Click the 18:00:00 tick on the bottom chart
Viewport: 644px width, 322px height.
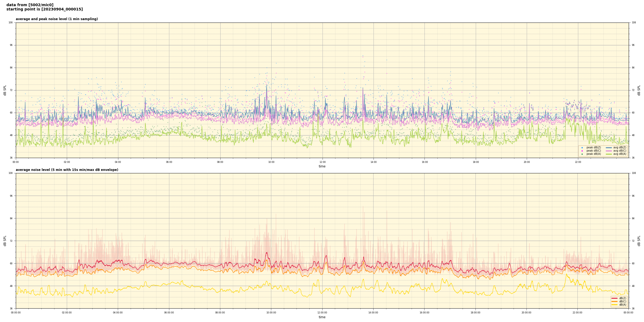point(475,313)
